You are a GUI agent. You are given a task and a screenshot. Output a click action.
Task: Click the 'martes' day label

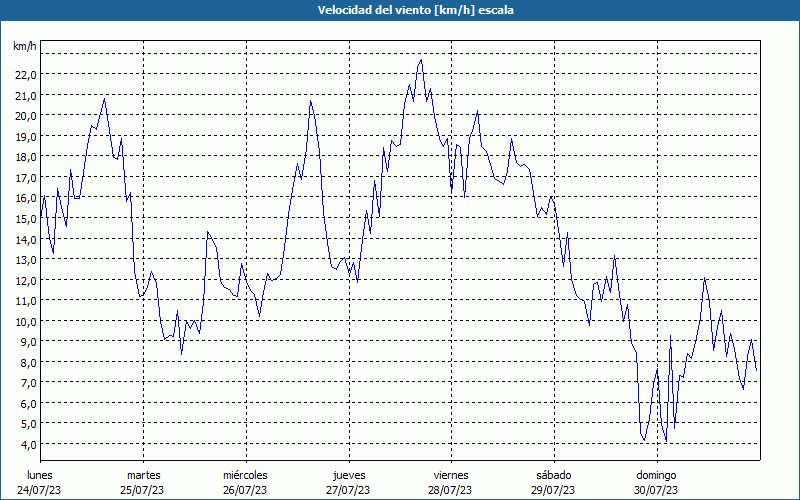144,475
